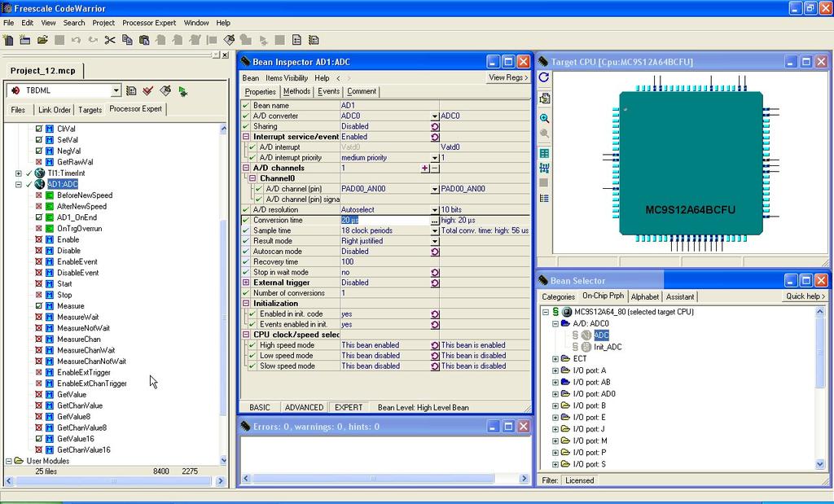Toggle the checkbox for Start method
The height and width of the screenshot is (504, 834).
[39, 283]
